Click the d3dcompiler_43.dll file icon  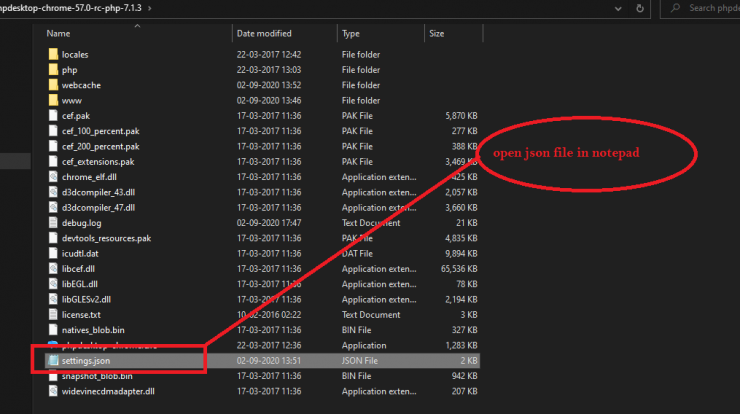pos(53,192)
